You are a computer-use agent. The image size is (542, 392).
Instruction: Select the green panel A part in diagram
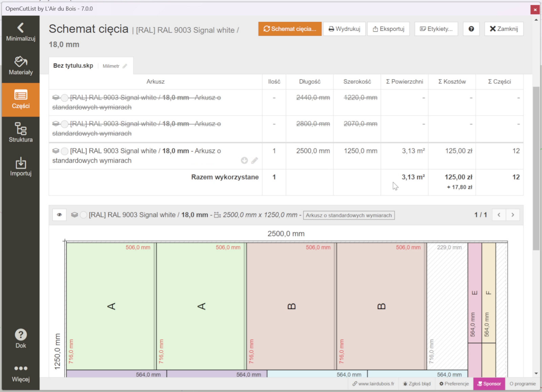pos(111,306)
